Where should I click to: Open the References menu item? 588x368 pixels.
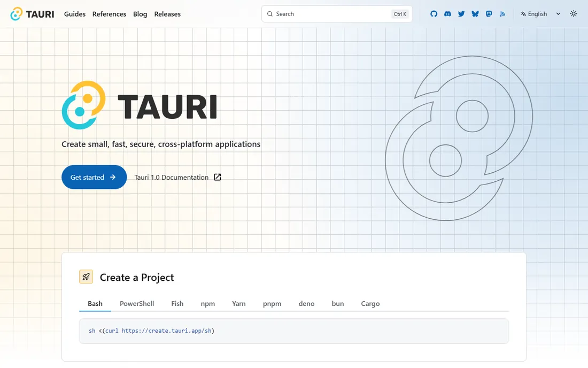[x=109, y=14]
